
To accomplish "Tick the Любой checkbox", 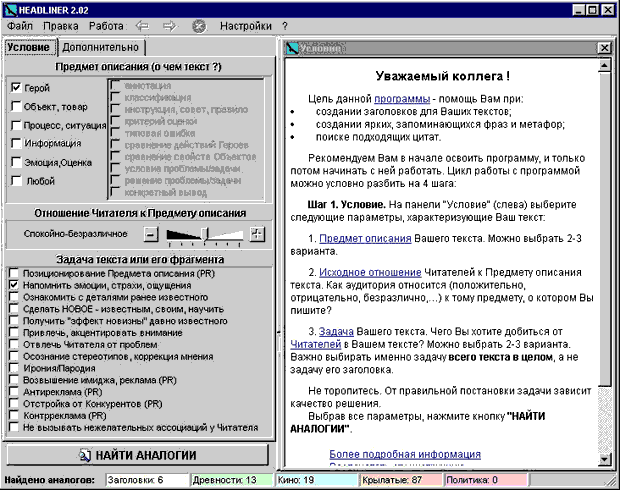I will pyautogui.click(x=16, y=181).
